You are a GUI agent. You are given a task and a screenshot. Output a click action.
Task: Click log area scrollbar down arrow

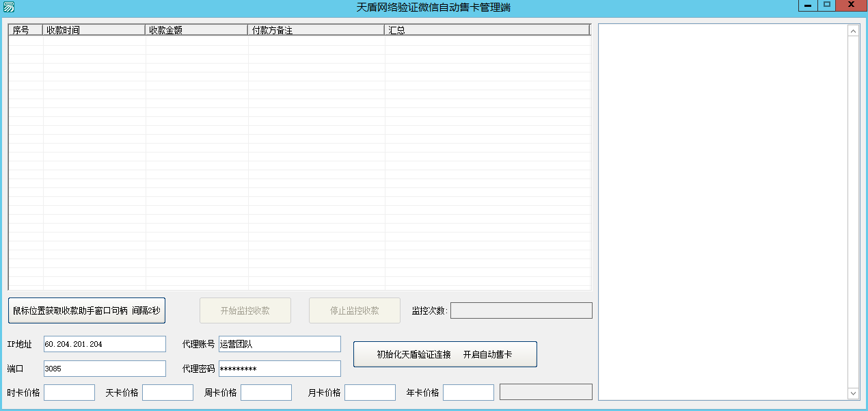pos(853,393)
